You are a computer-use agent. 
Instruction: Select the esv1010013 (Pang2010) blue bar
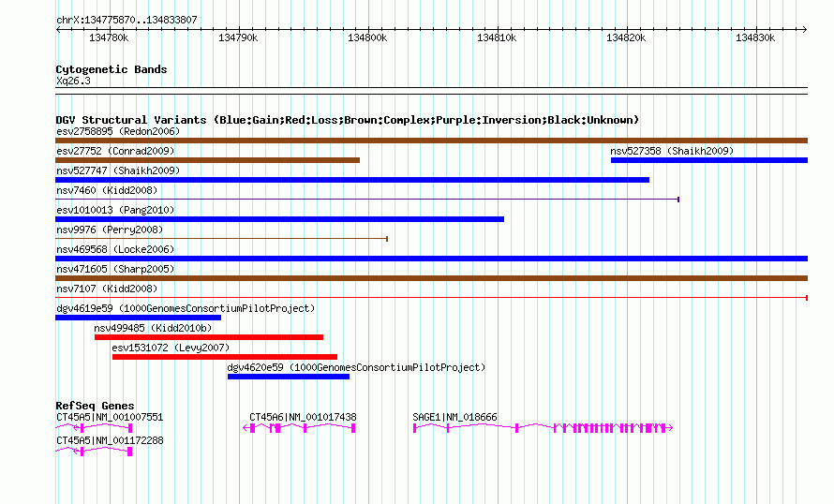[280, 219]
